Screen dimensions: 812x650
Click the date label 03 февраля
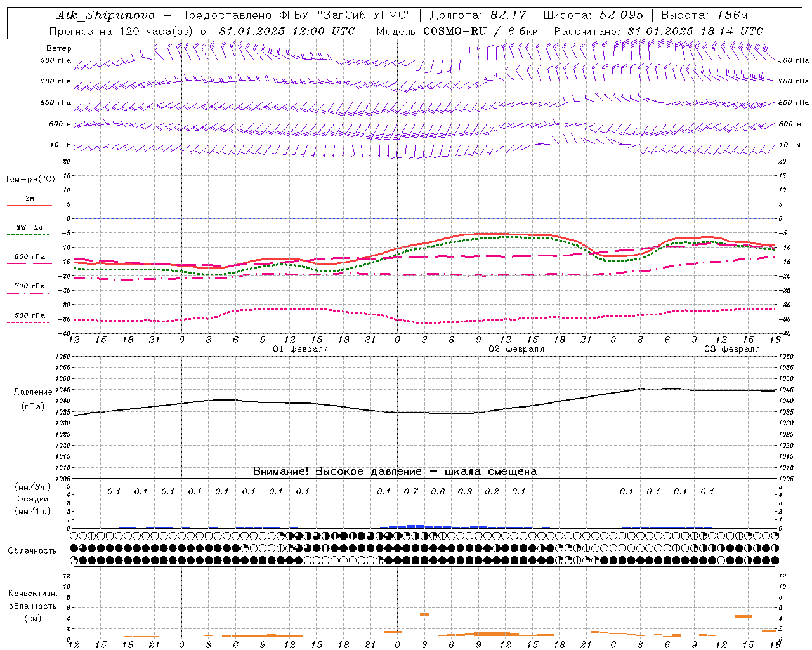click(732, 349)
